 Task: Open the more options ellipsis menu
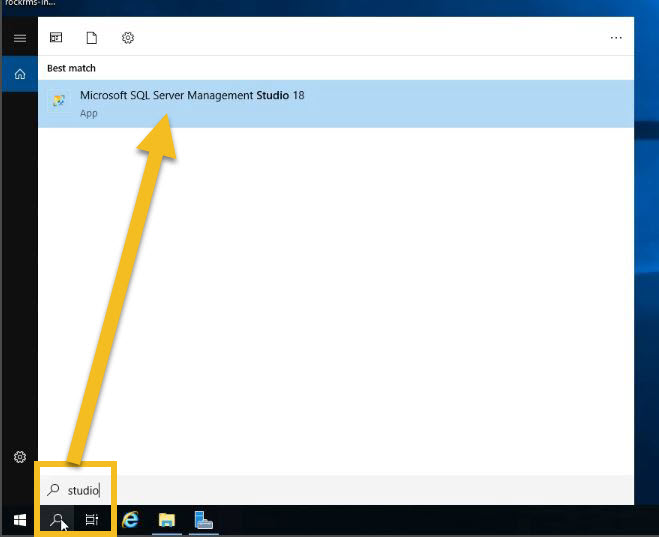pos(616,38)
